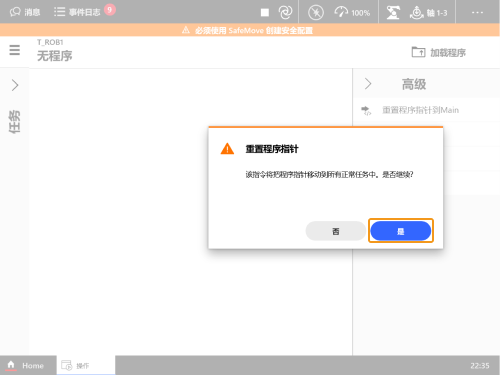
Task: Click 是 to confirm pointer reset
Action: pyautogui.click(x=401, y=231)
